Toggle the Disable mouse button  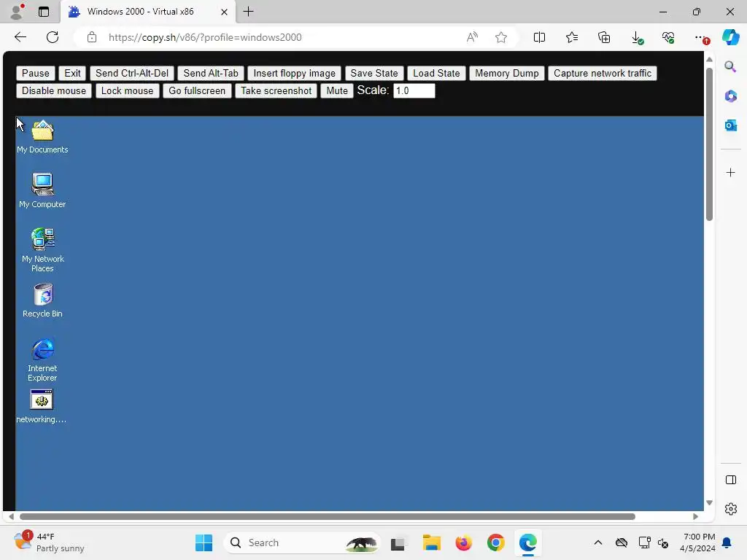[x=54, y=91]
